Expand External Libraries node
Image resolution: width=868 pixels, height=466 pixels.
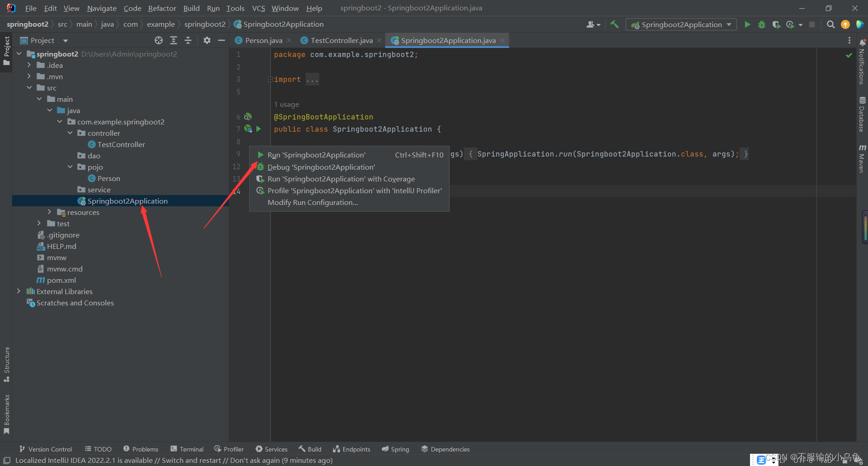[19, 291]
